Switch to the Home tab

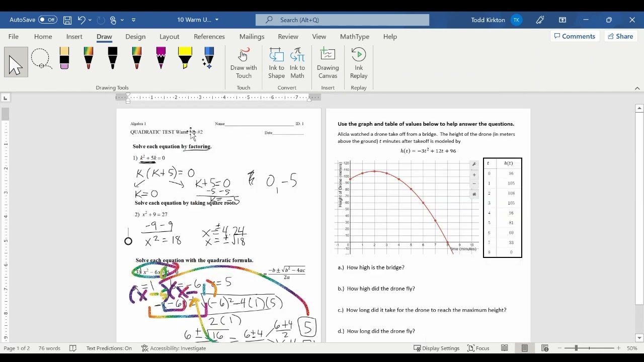pyautogui.click(x=43, y=37)
